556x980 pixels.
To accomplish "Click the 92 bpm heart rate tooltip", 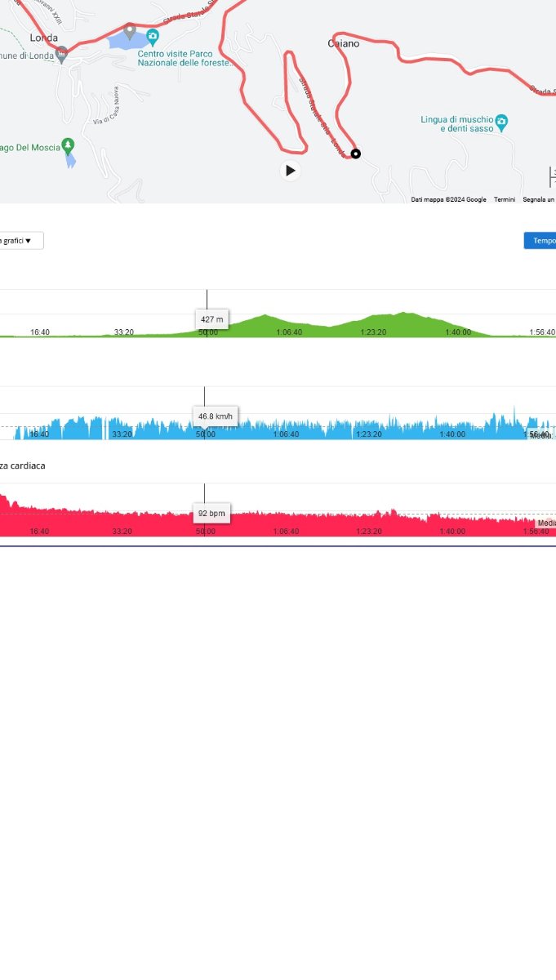I will pos(211,514).
